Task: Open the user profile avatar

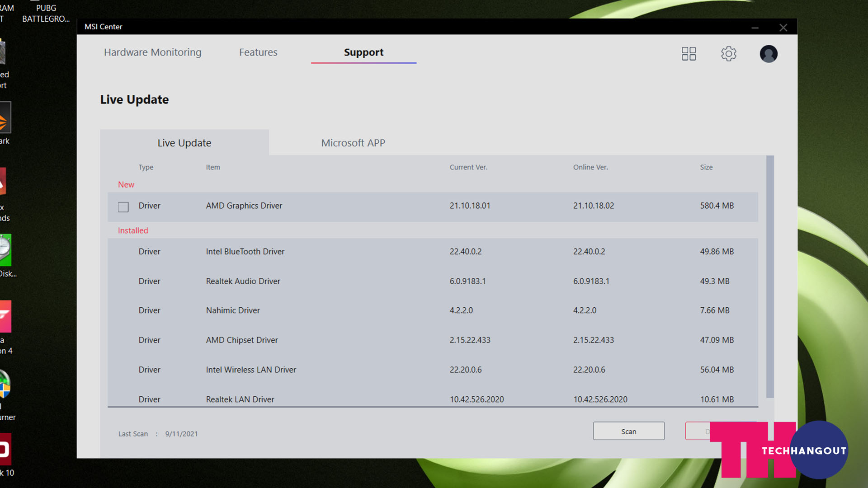Action: 769,54
